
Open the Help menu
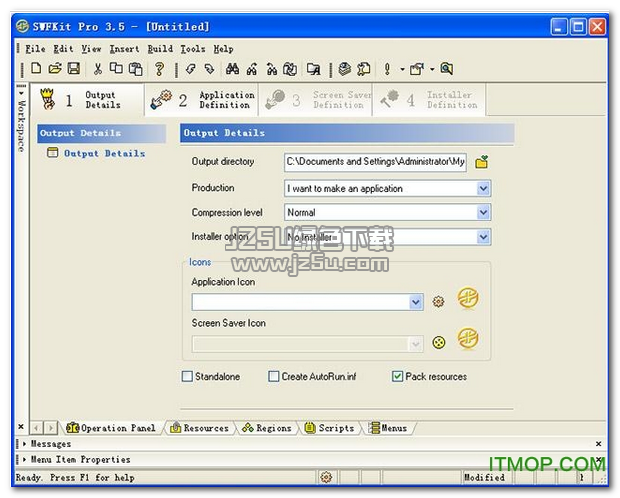(x=223, y=49)
